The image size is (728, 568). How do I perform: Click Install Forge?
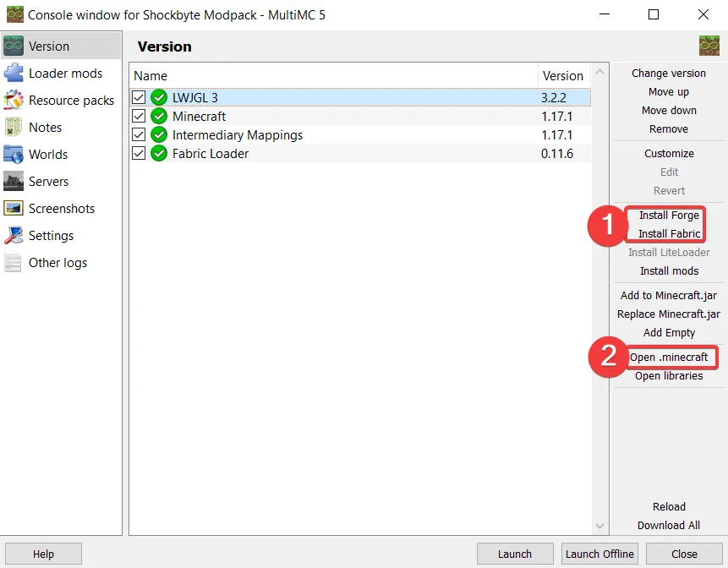pos(669,216)
